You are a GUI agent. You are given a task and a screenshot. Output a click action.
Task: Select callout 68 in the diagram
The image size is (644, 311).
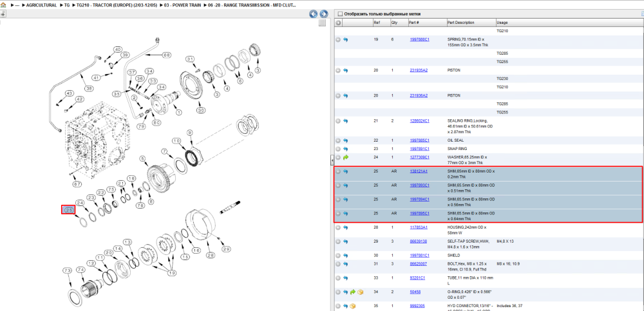tap(166, 54)
